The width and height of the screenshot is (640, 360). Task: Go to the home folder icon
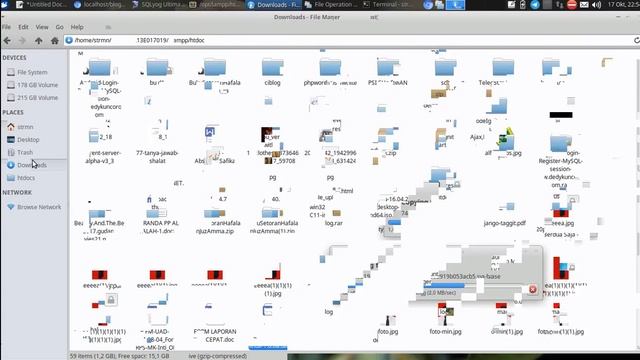point(55,40)
